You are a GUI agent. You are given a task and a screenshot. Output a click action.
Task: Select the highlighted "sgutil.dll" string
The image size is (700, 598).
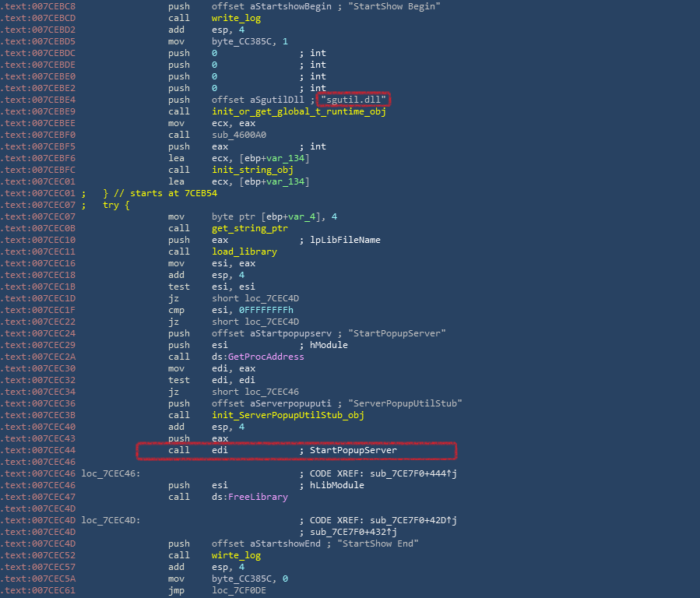tap(354, 100)
